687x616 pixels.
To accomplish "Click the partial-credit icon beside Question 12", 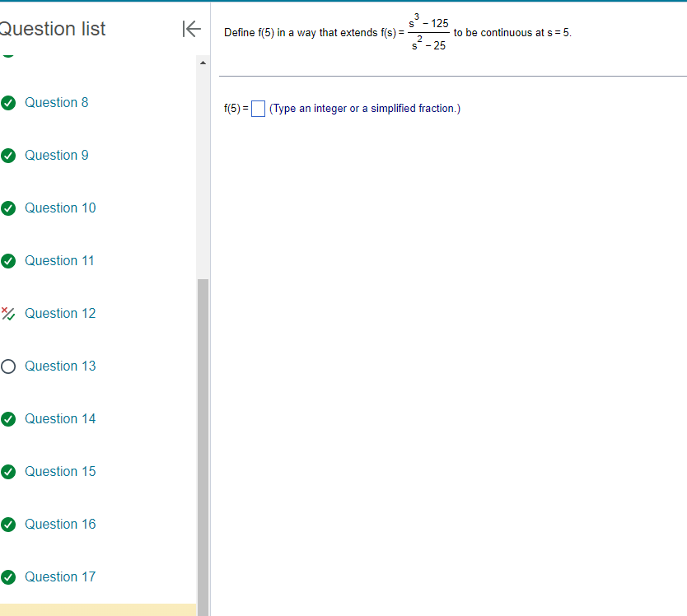I will 9,313.
